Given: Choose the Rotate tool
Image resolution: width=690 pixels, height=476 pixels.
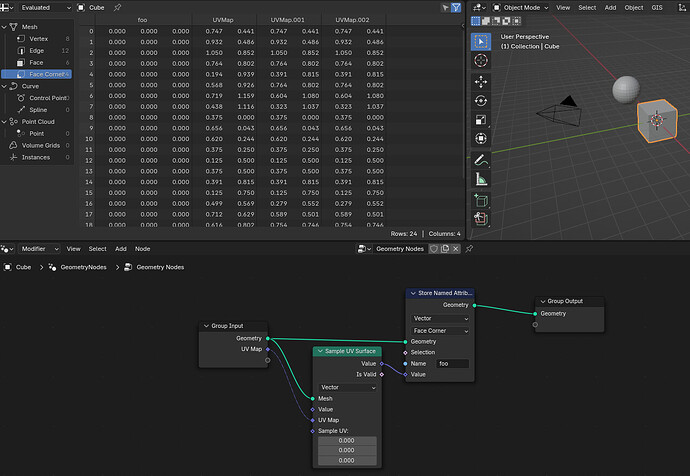Looking at the screenshot, I should (481, 101).
